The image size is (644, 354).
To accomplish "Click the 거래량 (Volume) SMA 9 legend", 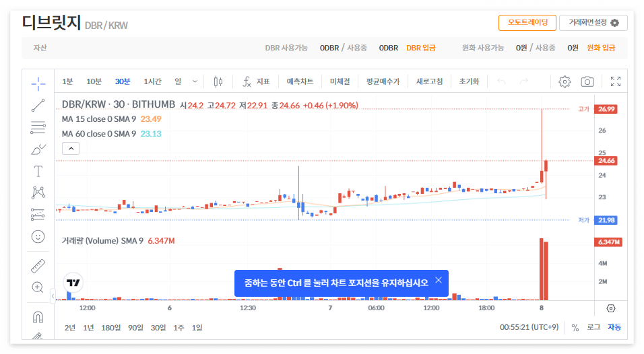I will click(102, 241).
